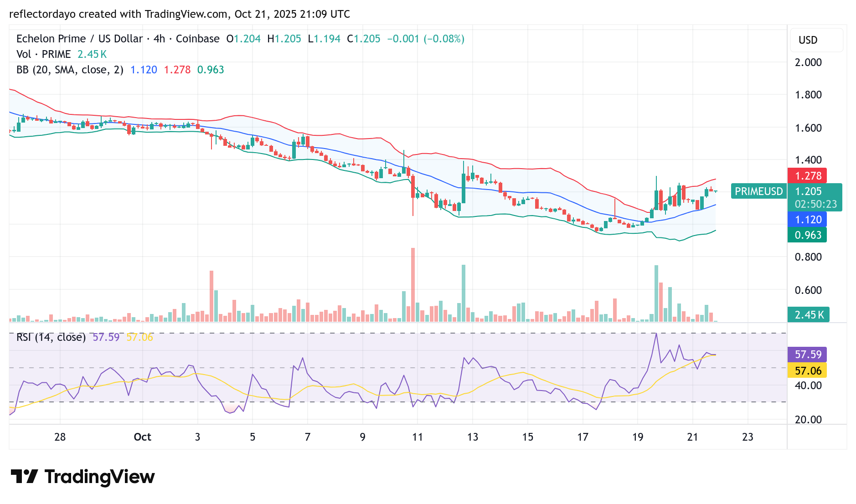Click the Coinbase exchange name in header
The width and height of the screenshot is (856, 504).
pos(197,39)
